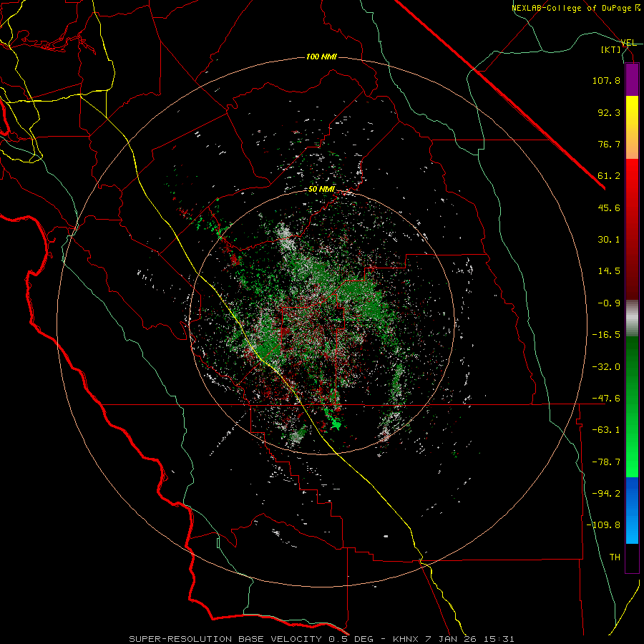Pick the yellow-orange segment of the color bar

[x=632, y=127]
